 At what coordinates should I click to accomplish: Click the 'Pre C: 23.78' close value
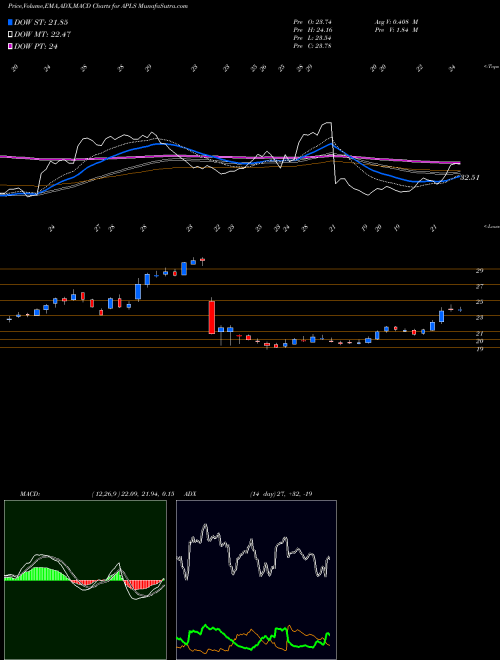tap(312, 46)
